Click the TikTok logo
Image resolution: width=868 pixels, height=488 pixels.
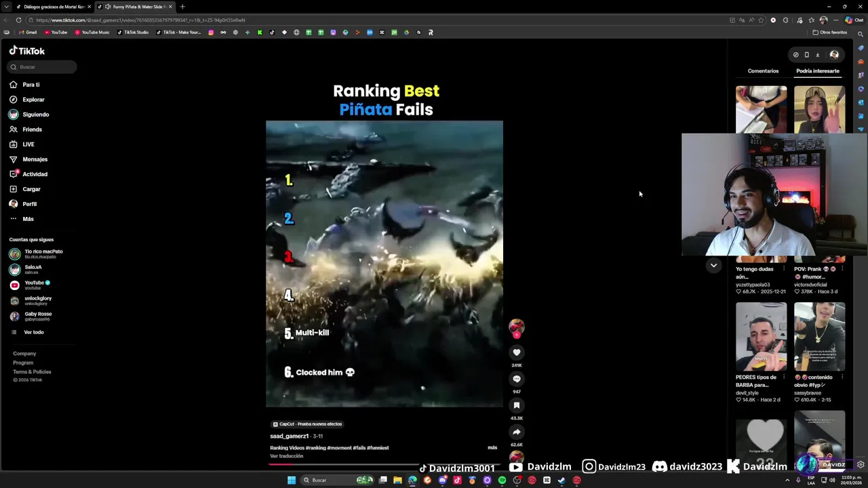[x=27, y=51]
